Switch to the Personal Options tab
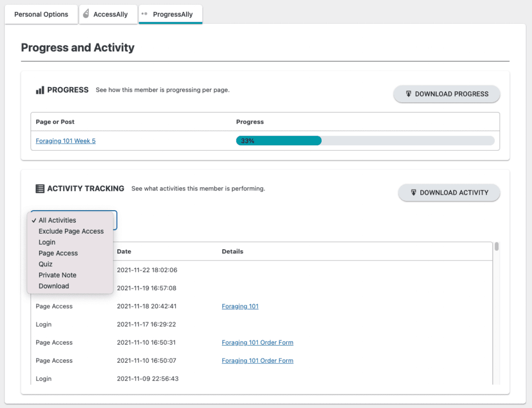Image resolution: width=532 pixels, height=408 pixels. (41, 14)
